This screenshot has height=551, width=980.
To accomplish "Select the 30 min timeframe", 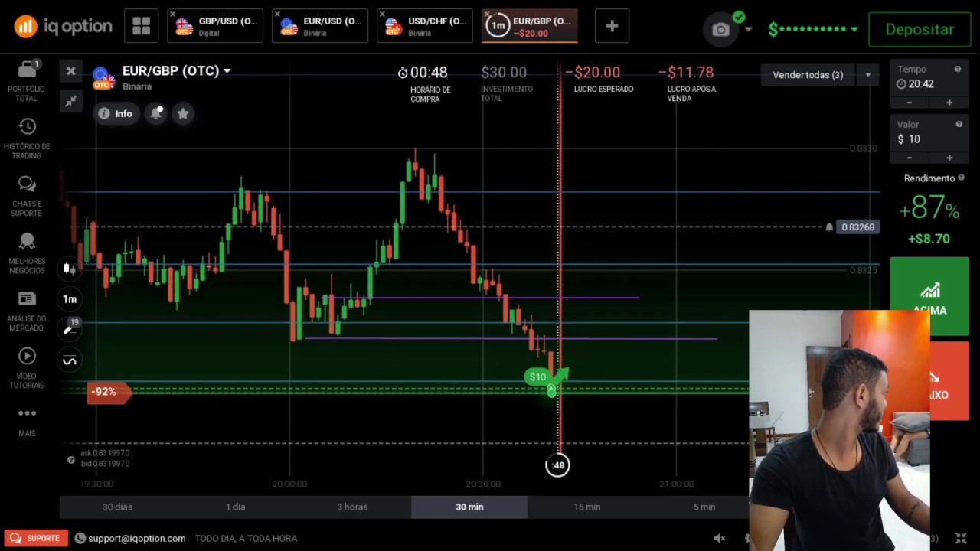I will [x=469, y=507].
